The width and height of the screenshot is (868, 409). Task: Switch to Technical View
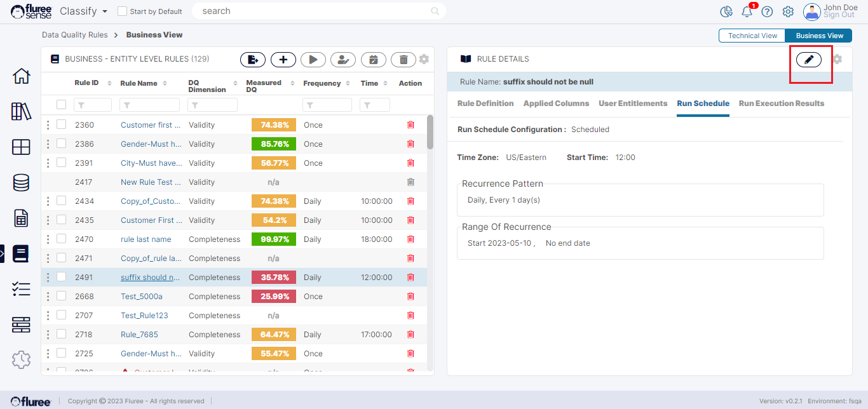point(752,36)
